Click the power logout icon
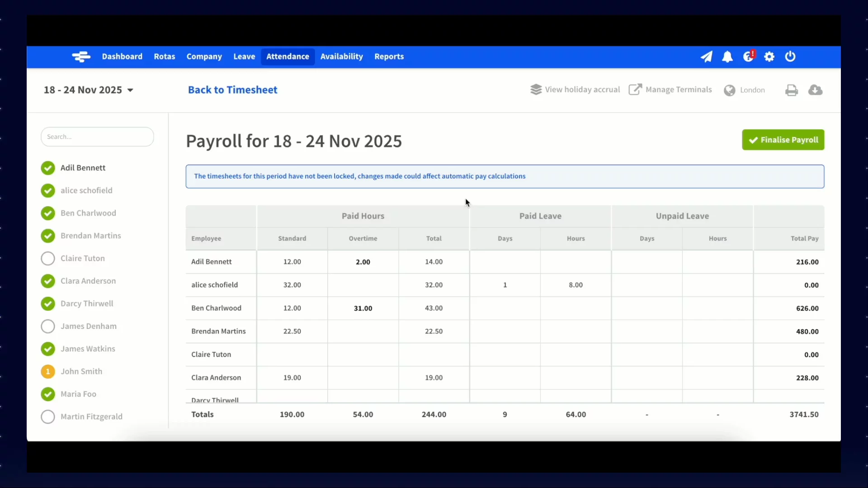The height and width of the screenshot is (488, 868). coord(790,56)
